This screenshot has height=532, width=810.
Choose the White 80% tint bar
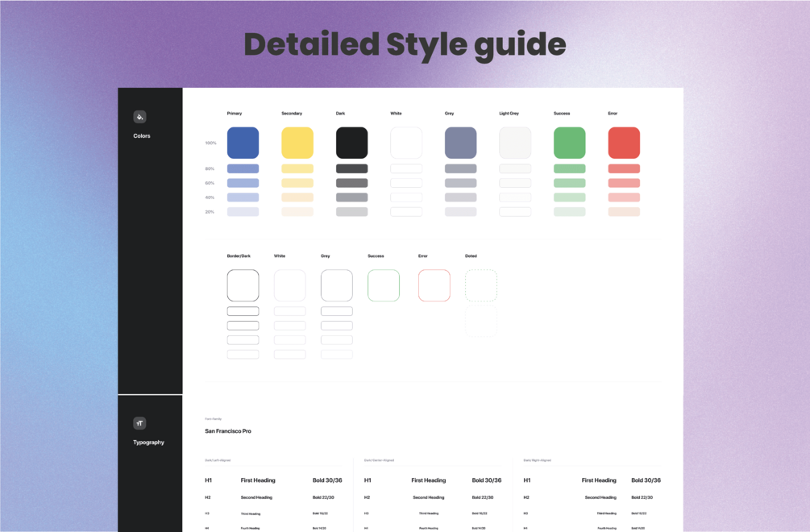tap(406, 168)
